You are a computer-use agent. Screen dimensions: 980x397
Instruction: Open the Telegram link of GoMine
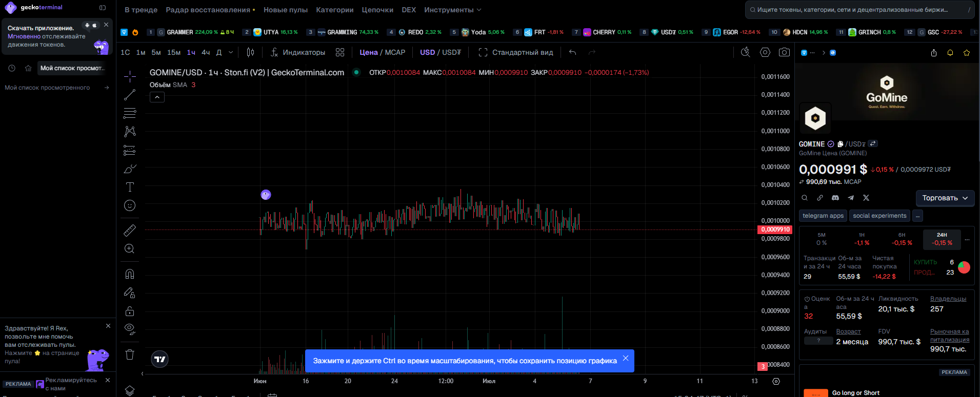851,198
